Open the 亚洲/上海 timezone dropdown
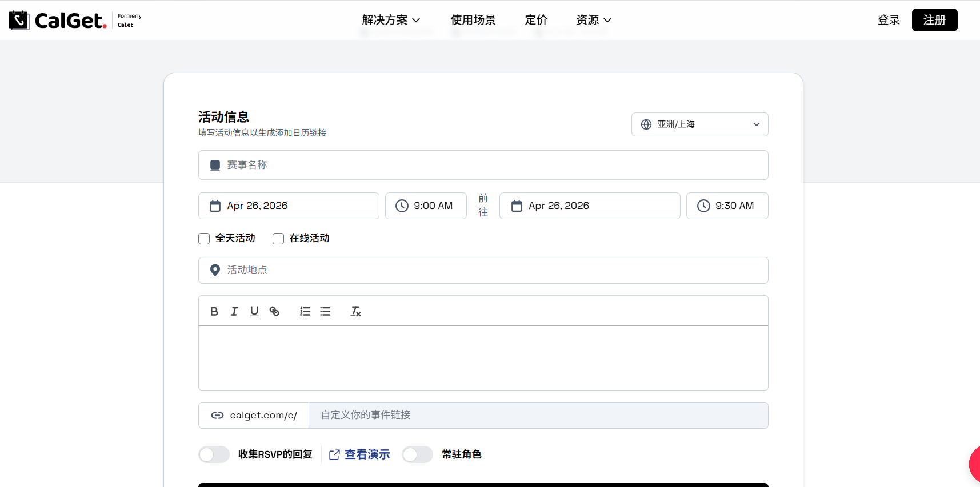Viewport: 980px width, 487px height. [699, 124]
